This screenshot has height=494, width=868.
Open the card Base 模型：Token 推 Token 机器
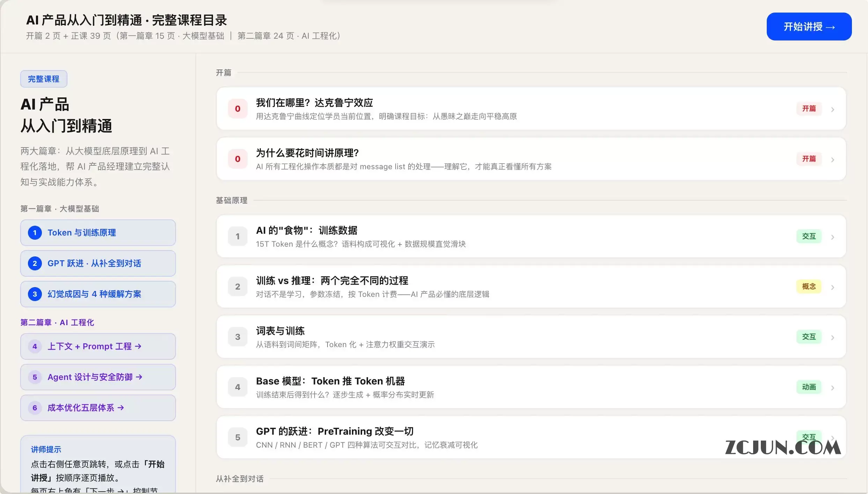coord(531,387)
